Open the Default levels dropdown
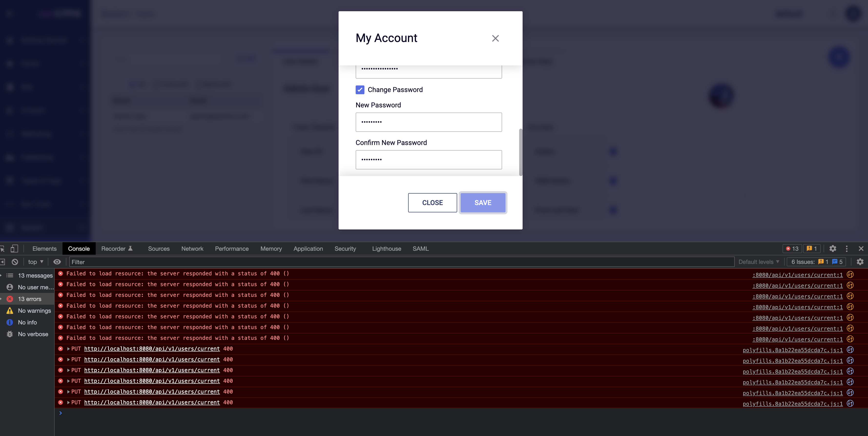The width and height of the screenshot is (868, 436). (758, 262)
